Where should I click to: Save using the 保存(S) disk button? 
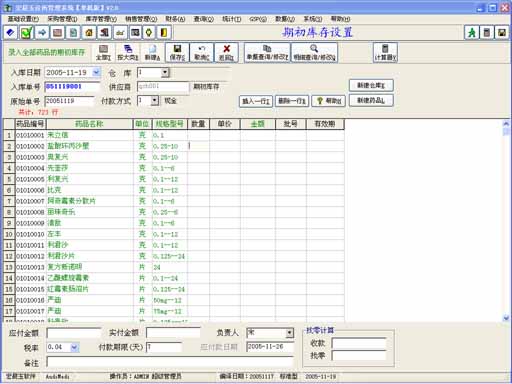pos(177,52)
